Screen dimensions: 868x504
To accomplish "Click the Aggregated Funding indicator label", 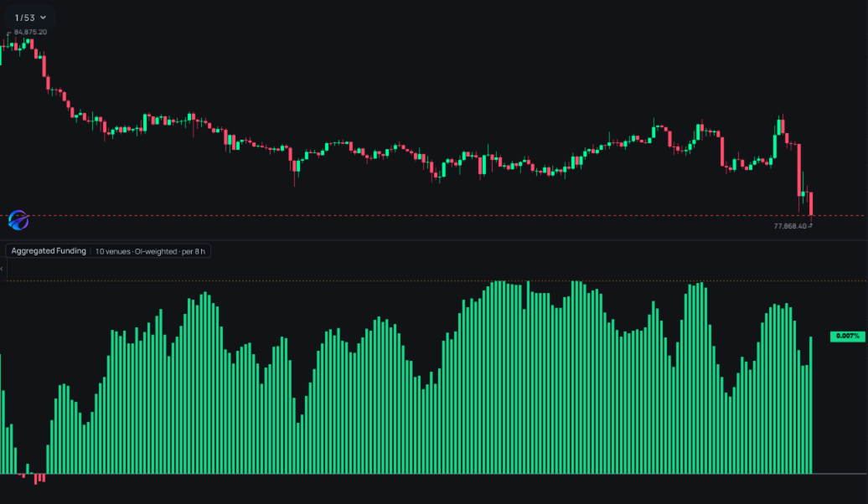I will pyautogui.click(x=49, y=251).
